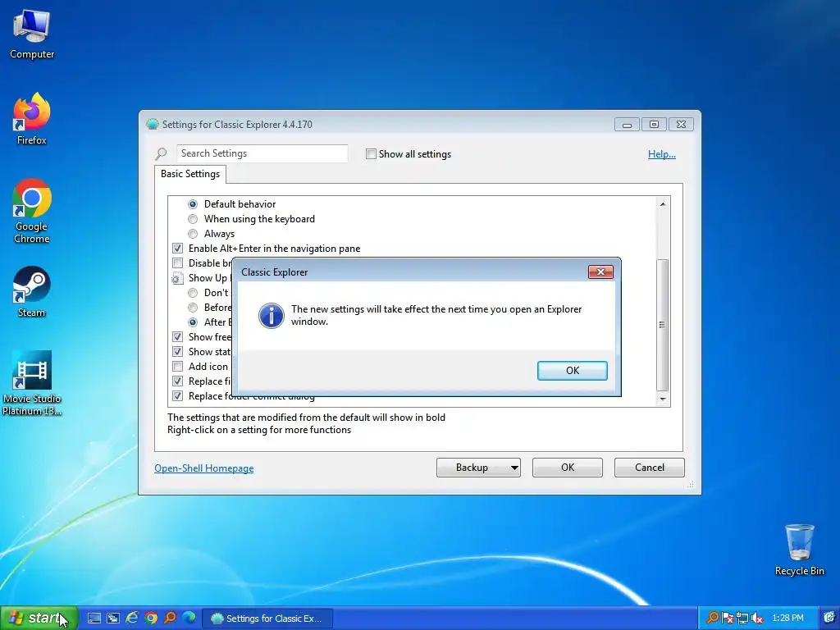The height and width of the screenshot is (630, 840).
Task: Click the network tray icon
Action: [742, 619]
